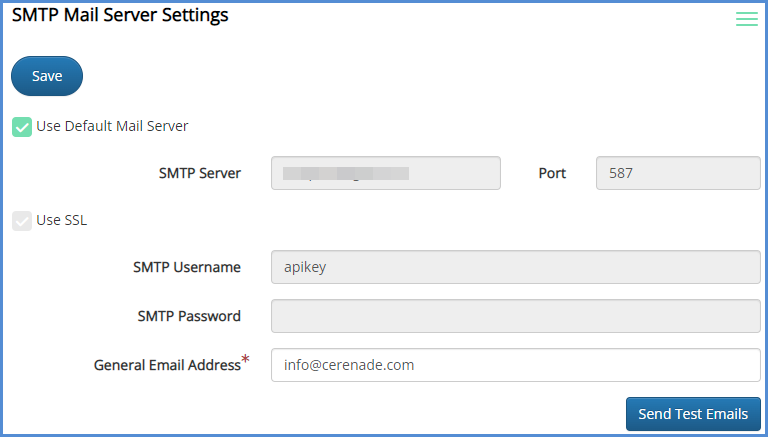Click the General Email Address input field
768x437 pixels.
pos(515,365)
